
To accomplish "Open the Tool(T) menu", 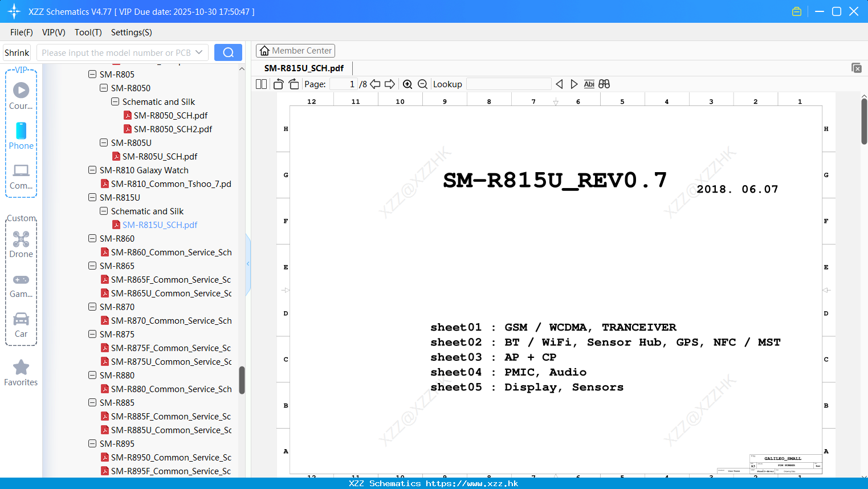I will 88,32.
